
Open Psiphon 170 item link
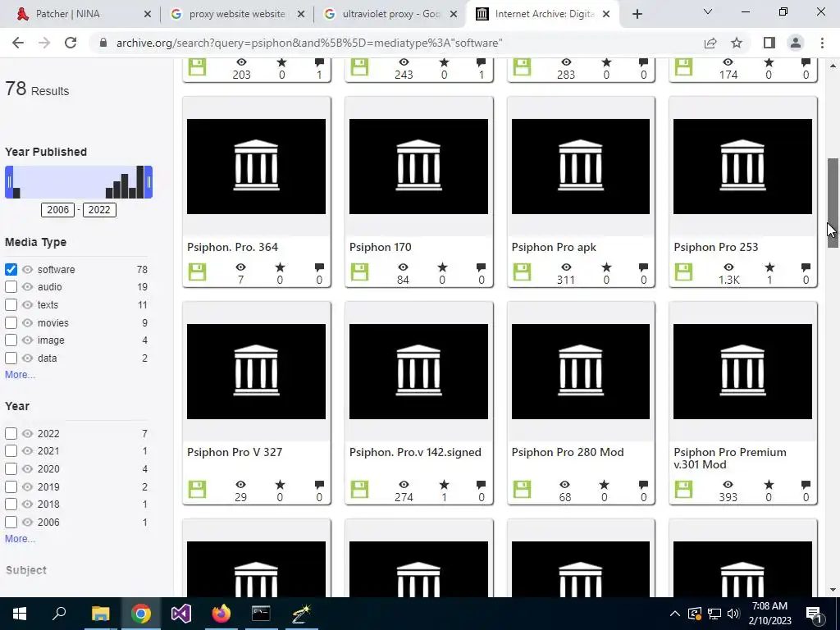(381, 247)
